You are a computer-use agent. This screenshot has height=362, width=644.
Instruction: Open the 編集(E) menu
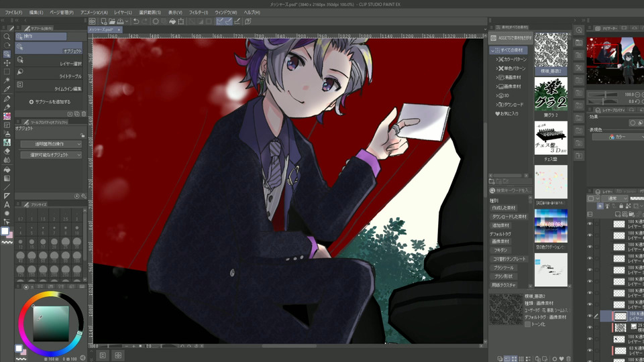36,12
